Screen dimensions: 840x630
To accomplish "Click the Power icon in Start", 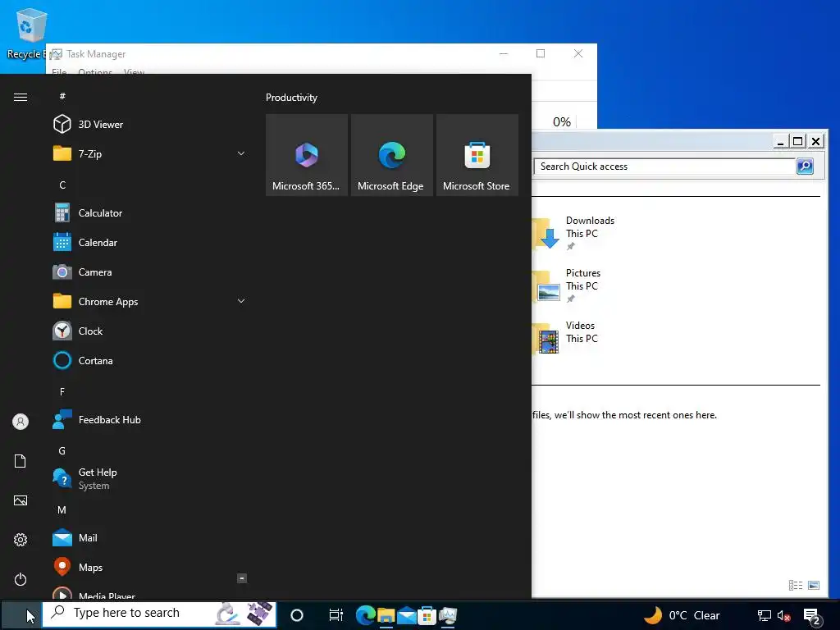I will click(21, 579).
